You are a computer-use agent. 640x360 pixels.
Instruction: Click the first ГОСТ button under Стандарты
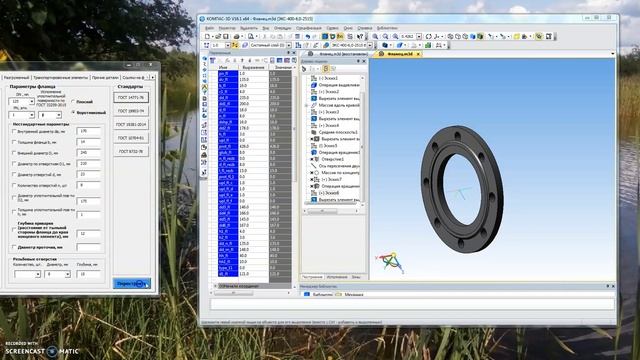pos(131,97)
